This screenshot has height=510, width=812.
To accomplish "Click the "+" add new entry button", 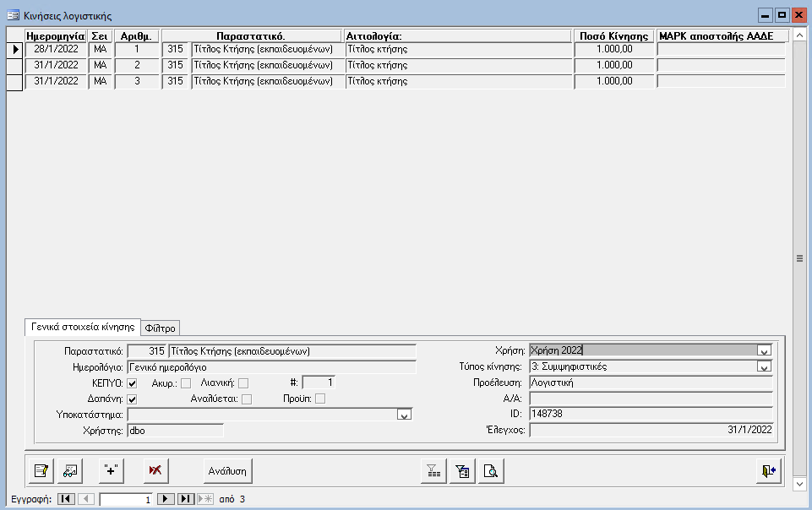I will click(x=112, y=470).
